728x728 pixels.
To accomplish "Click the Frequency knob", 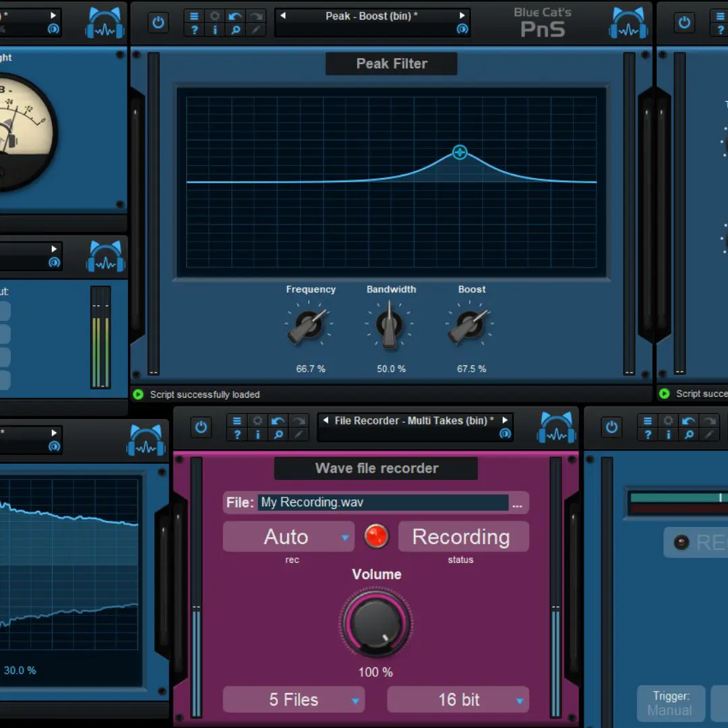I will (x=309, y=324).
